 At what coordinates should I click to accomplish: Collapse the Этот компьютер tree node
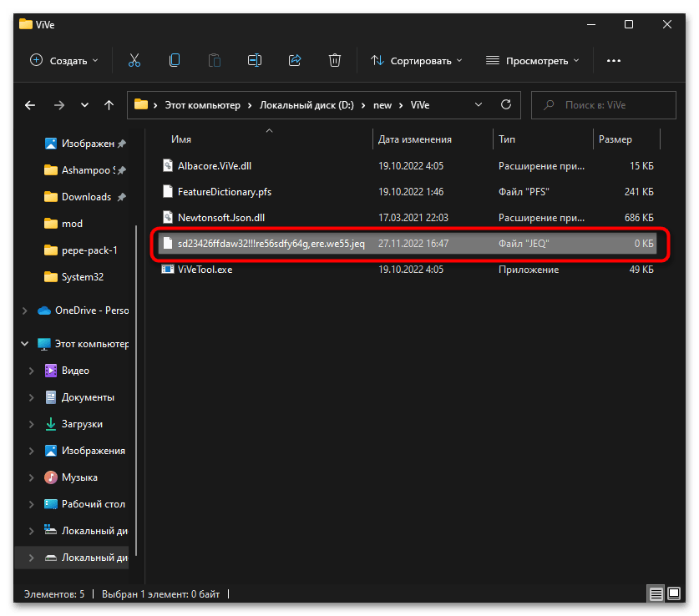(x=26, y=344)
